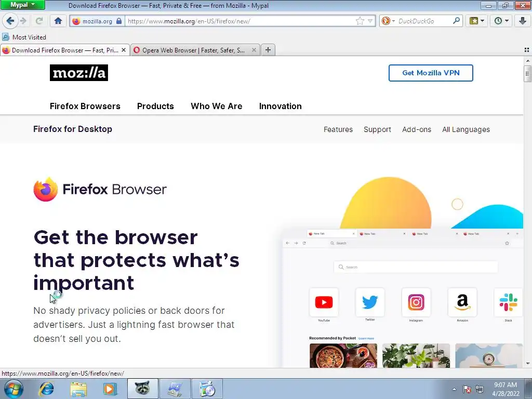Viewport: 532px width, 399px height.
Task: Click the scrollbar down arrow
Action: pyautogui.click(x=528, y=364)
